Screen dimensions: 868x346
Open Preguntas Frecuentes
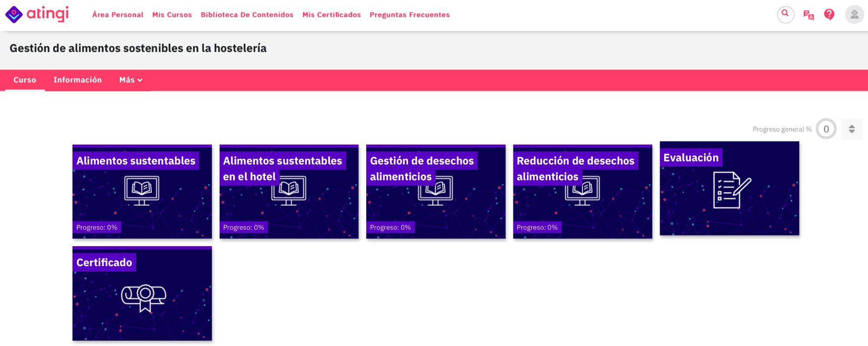tap(410, 15)
